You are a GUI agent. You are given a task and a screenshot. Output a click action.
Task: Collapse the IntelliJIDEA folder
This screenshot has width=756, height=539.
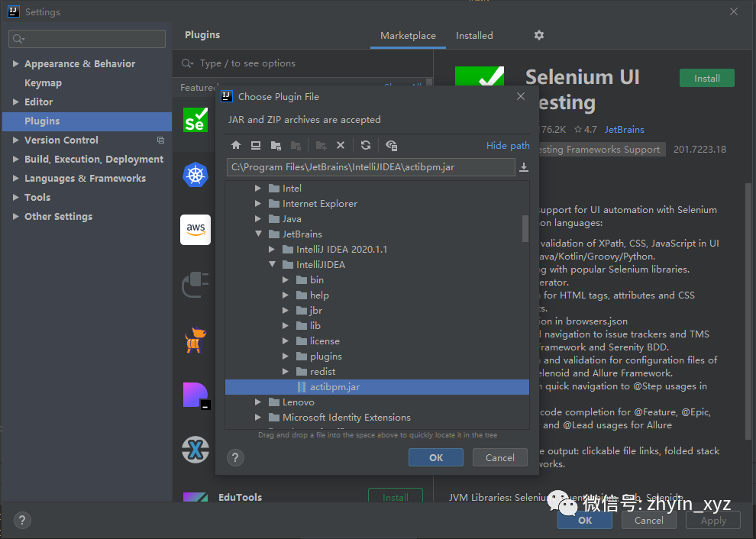coord(273,265)
